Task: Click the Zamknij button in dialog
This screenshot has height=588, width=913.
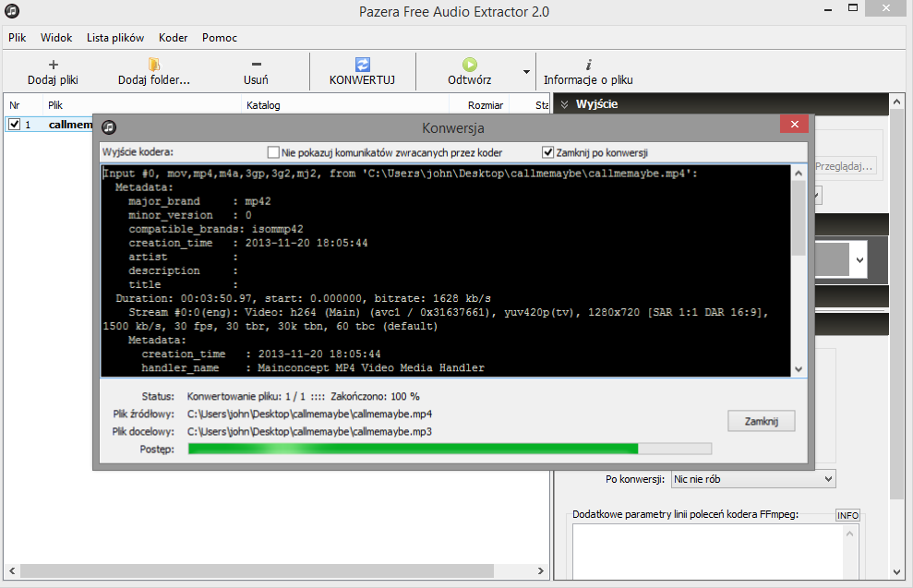Action: coord(761,421)
